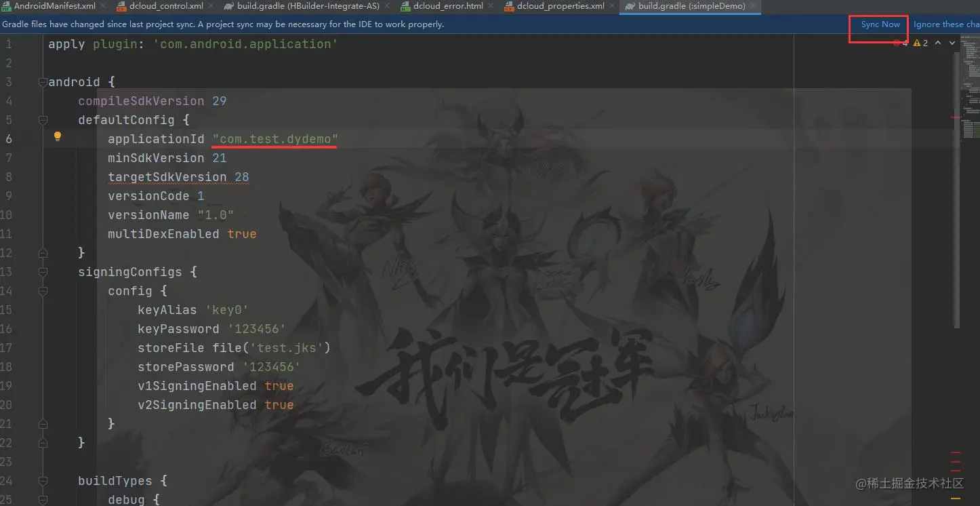Click v2SigningEnabled on line 20
Viewport: 980px width, 506px height.
pos(197,405)
